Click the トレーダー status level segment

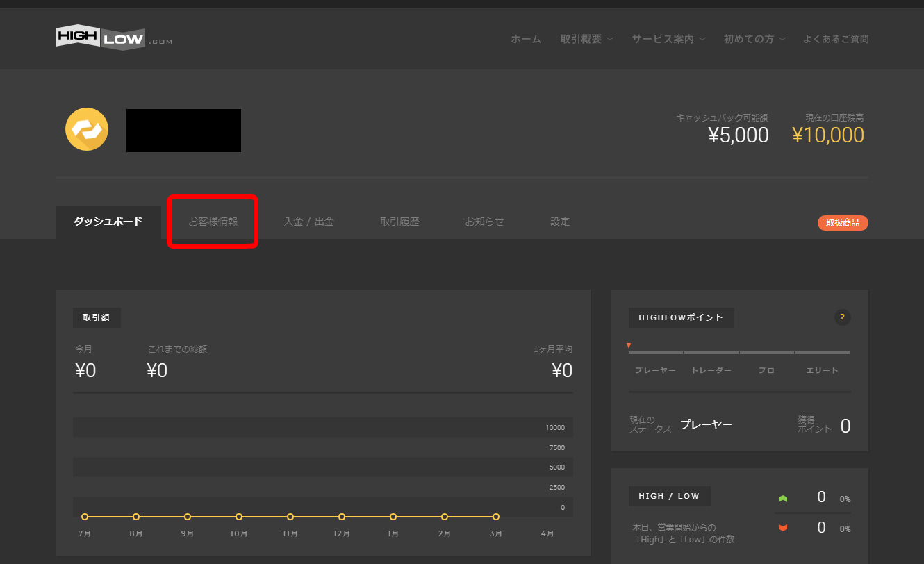[711, 353]
